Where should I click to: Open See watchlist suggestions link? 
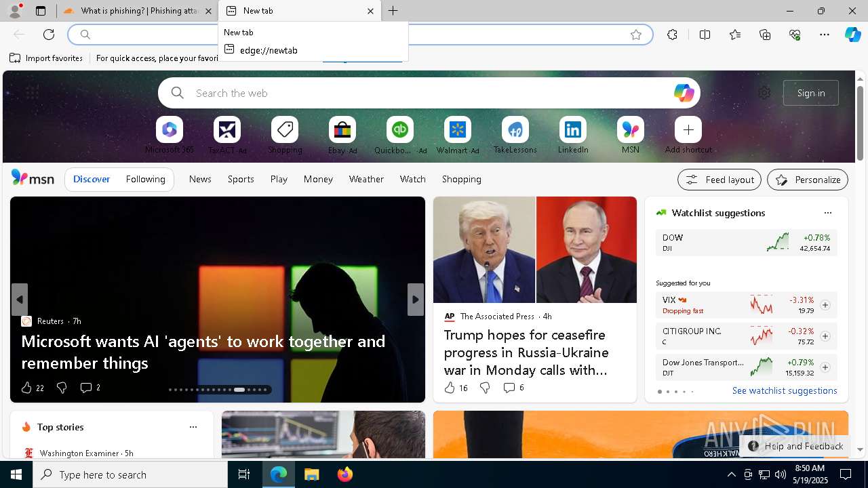click(x=785, y=390)
